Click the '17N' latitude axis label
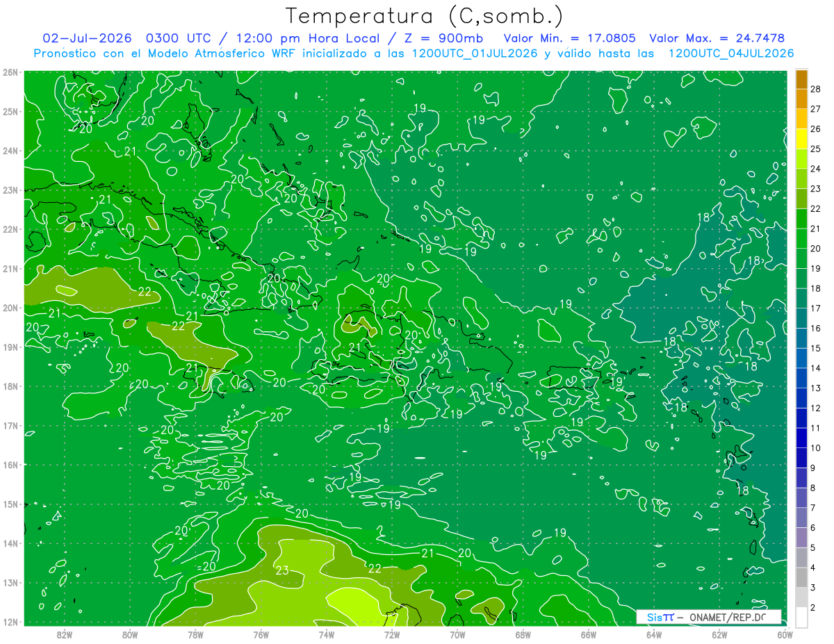The width and height of the screenshot is (834, 644). coord(10,426)
